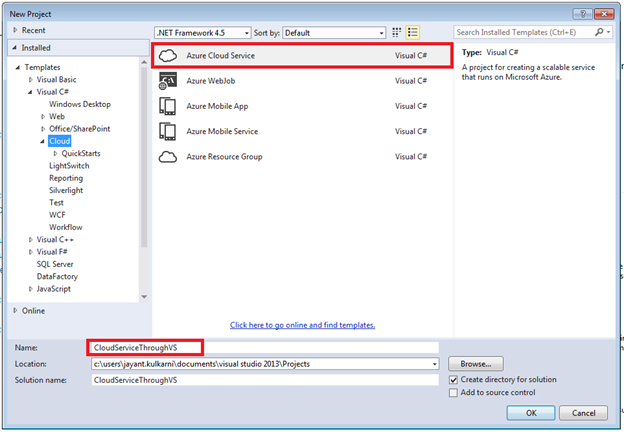Expand the Visual Basic node arrow
This screenshot has height=432, width=624.
[30, 80]
